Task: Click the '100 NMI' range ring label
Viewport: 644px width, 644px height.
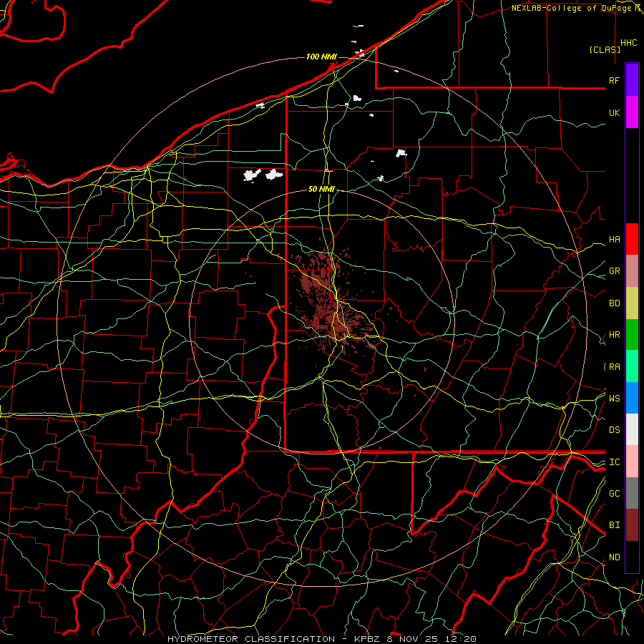Action: [x=321, y=57]
